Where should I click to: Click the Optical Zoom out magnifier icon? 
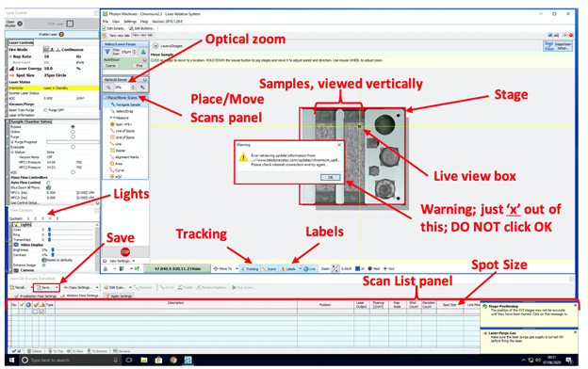coord(108,88)
